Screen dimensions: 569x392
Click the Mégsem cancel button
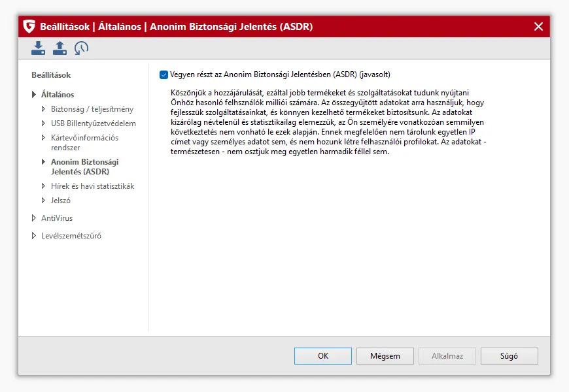click(x=385, y=356)
